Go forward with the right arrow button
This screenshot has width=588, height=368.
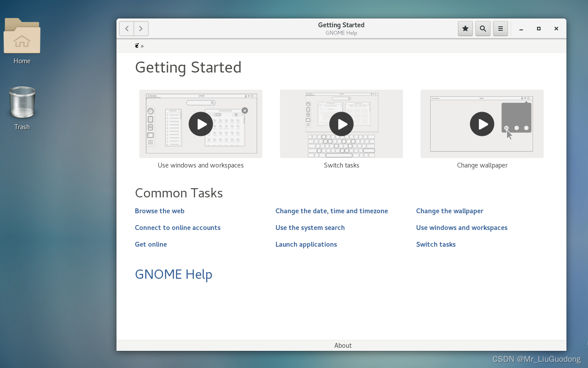pos(141,29)
